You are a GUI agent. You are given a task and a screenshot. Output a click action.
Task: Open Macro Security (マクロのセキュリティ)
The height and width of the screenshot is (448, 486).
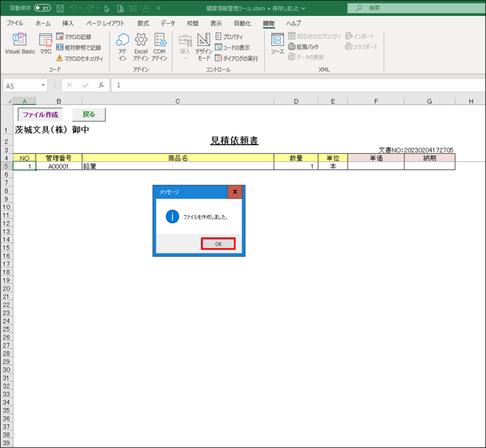pyautogui.click(x=80, y=58)
